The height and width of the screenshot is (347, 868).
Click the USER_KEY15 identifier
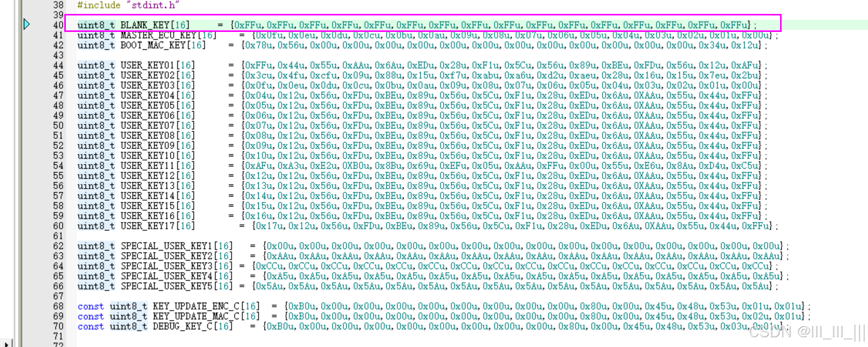(148, 206)
